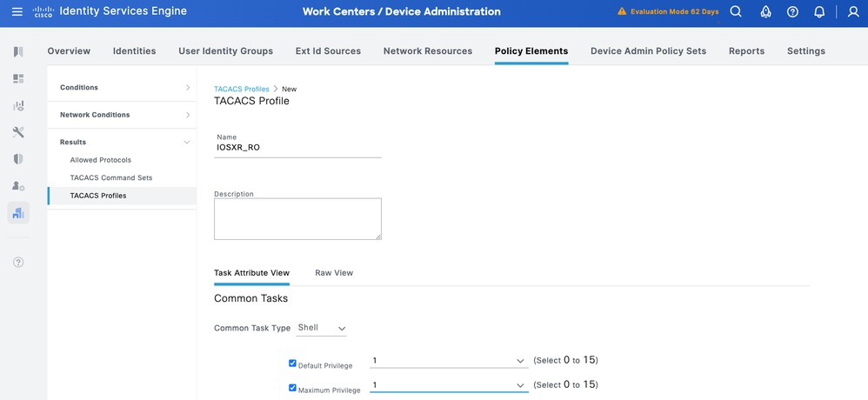868x400 pixels.
Task: Click the rocket icon in header
Action: 765,11
